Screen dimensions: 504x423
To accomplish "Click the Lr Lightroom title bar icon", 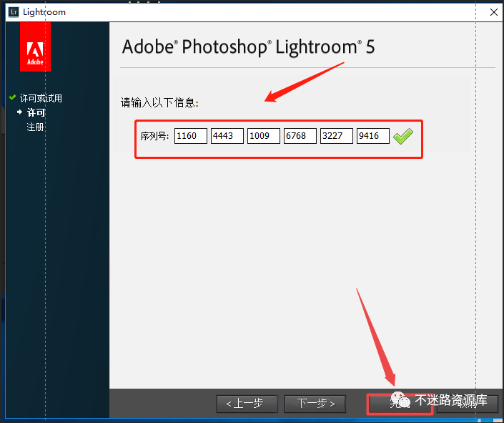I will (x=14, y=12).
